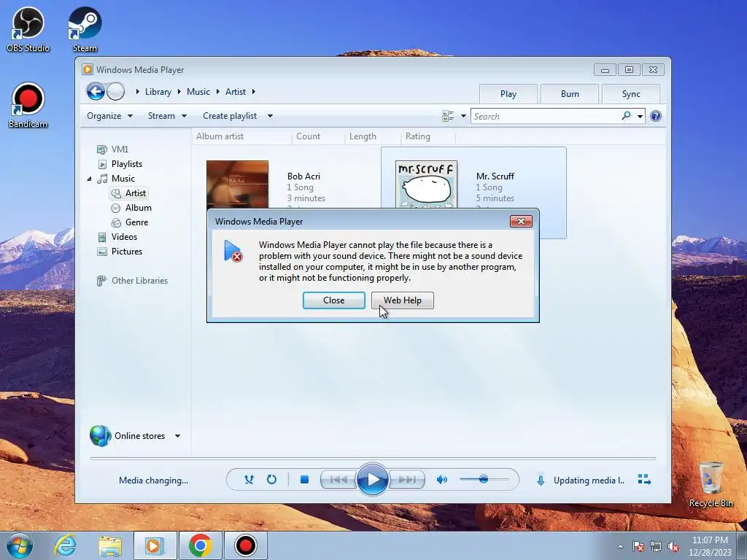This screenshot has width=747, height=560.
Task: Open the Recycle Bin desktop icon
Action: pyautogui.click(x=711, y=484)
